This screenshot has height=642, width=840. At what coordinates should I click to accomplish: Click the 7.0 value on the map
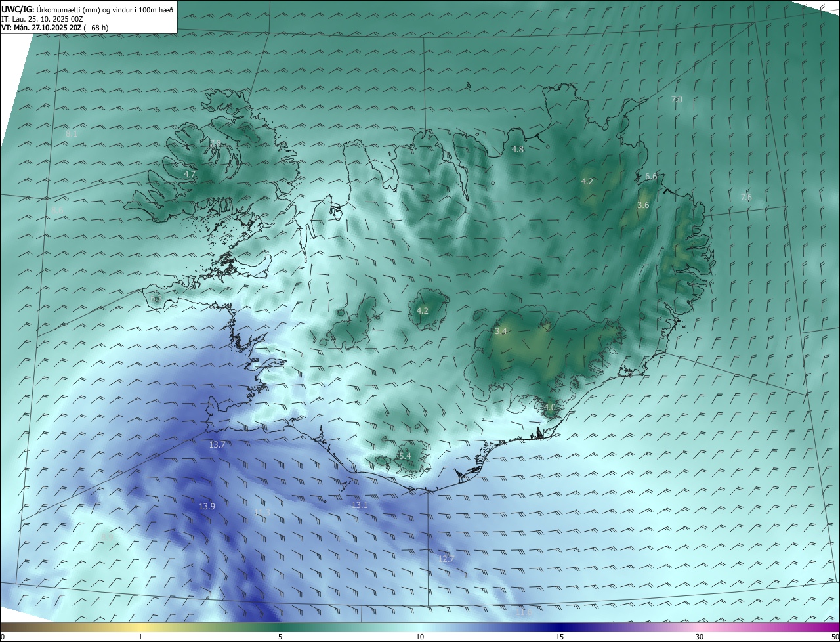(x=677, y=100)
